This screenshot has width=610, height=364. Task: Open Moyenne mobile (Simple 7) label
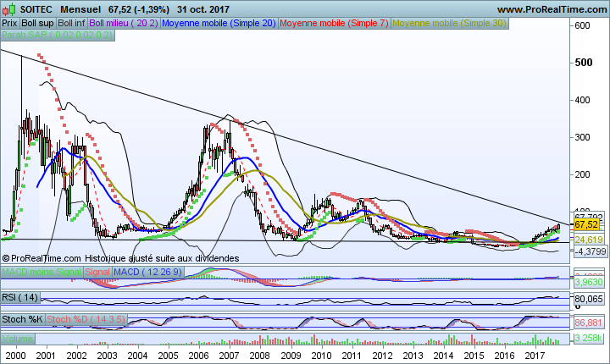coord(334,24)
